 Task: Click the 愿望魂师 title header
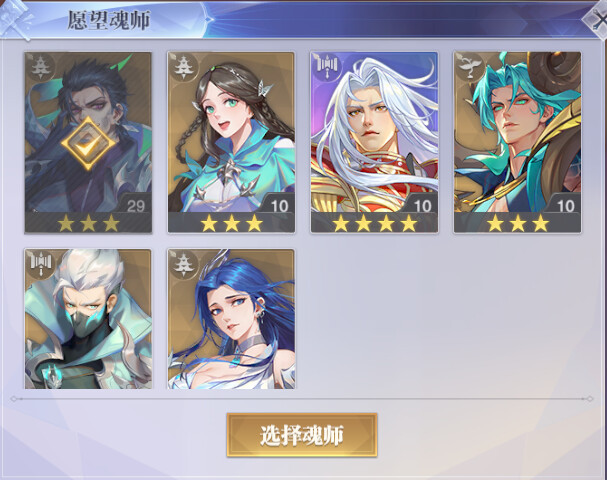coord(108,20)
